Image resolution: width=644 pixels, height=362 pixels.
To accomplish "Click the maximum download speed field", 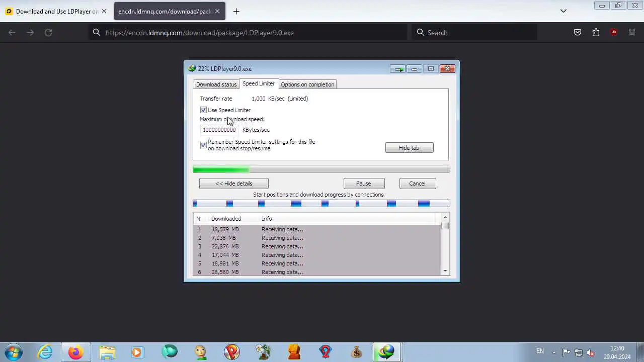I will click(x=220, y=130).
